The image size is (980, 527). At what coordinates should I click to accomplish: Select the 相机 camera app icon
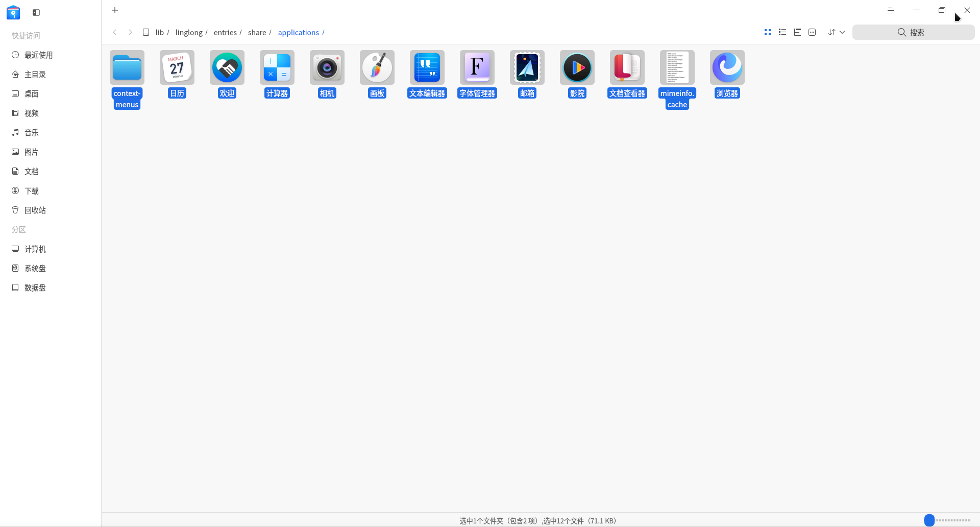327,67
